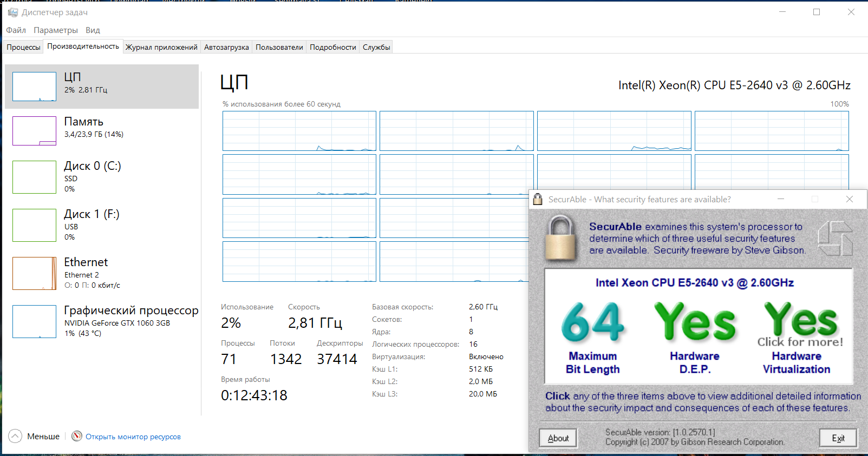Click the SecurAble padlock icon in its title bar
Viewport: 868px width, 456px height.
tap(538, 199)
